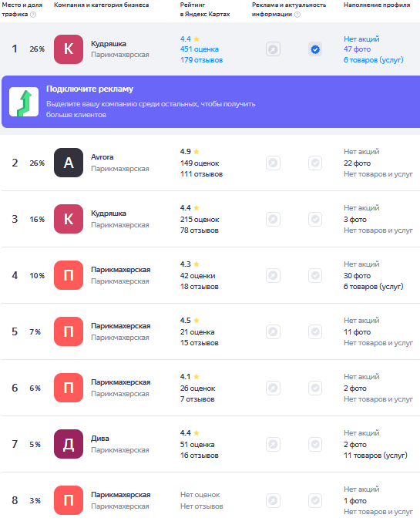Click the help icon next to 'Реклама и актуальность информации'
The image size is (420, 528).
tap(297, 15)
